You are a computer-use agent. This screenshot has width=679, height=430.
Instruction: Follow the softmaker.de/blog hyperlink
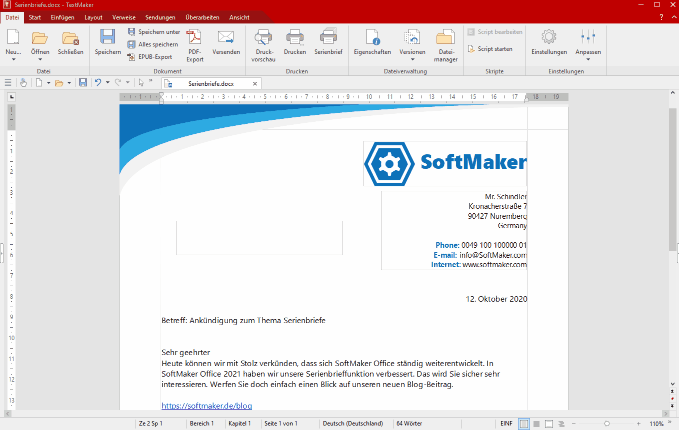pos(207,406)
